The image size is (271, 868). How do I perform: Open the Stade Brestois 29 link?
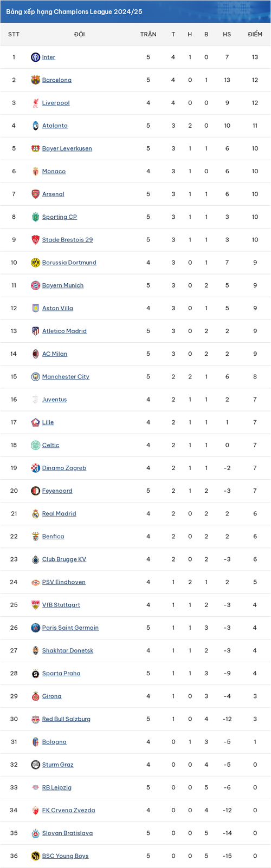click(67, 239)
